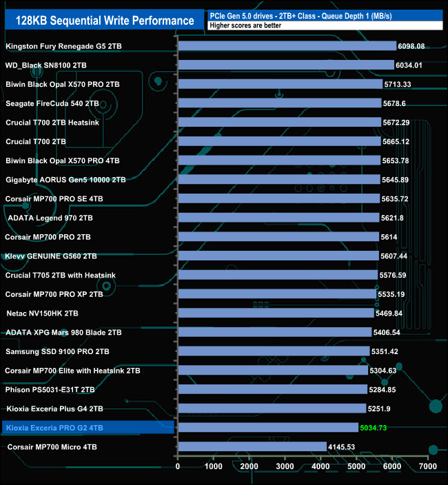Select the 'Netac NV150HK 2TB' label

pyautogui.click(x=42, y=313)
